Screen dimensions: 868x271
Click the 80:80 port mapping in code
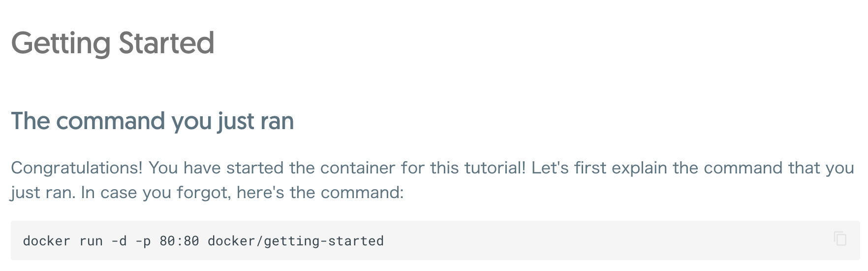click(x=180, y=241)
